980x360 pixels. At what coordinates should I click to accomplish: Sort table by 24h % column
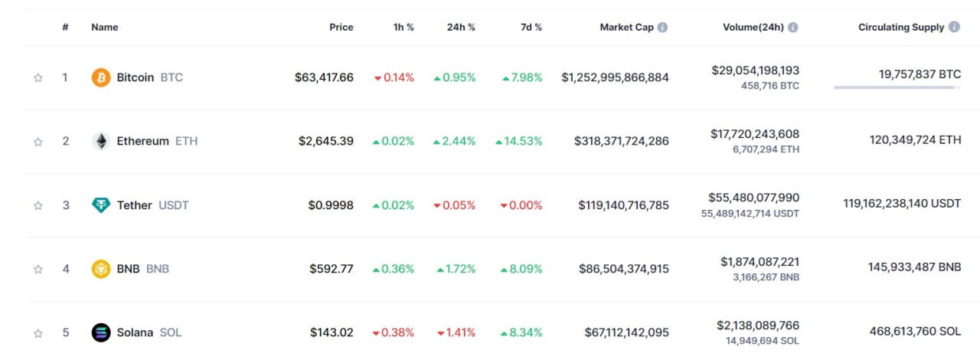click(461, 27)
